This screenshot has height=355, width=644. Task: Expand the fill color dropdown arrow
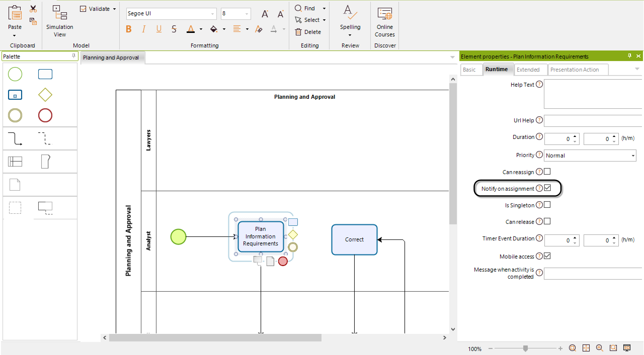(224, 29)
